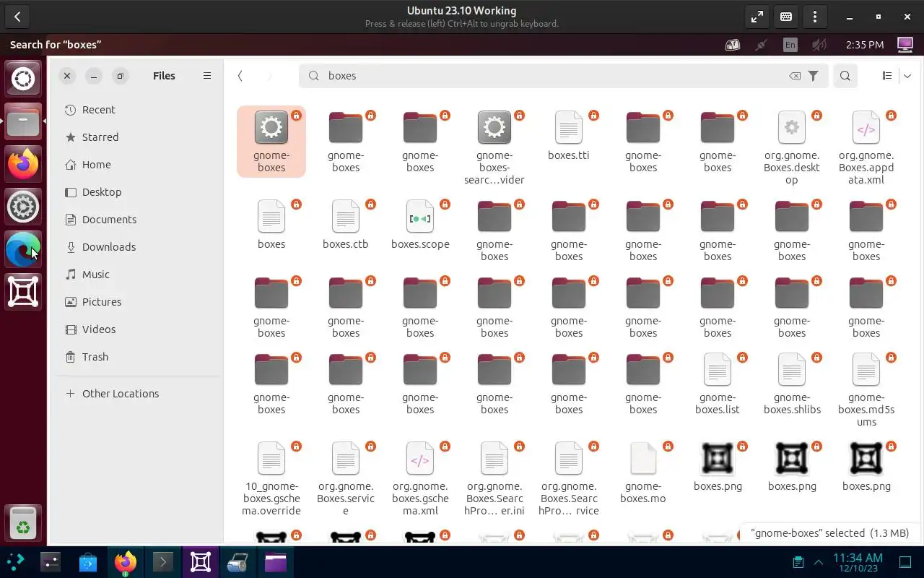Viewport: 924px width, 578px height.
Task: Select org.gnome.boxes.gschema.xml file
Action: (x=420, y=478)
